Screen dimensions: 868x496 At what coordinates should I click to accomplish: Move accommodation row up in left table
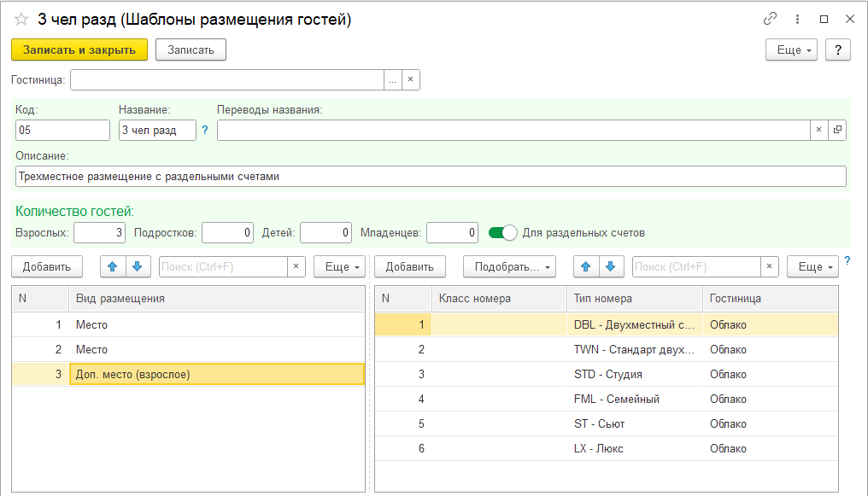pos(113,267)
